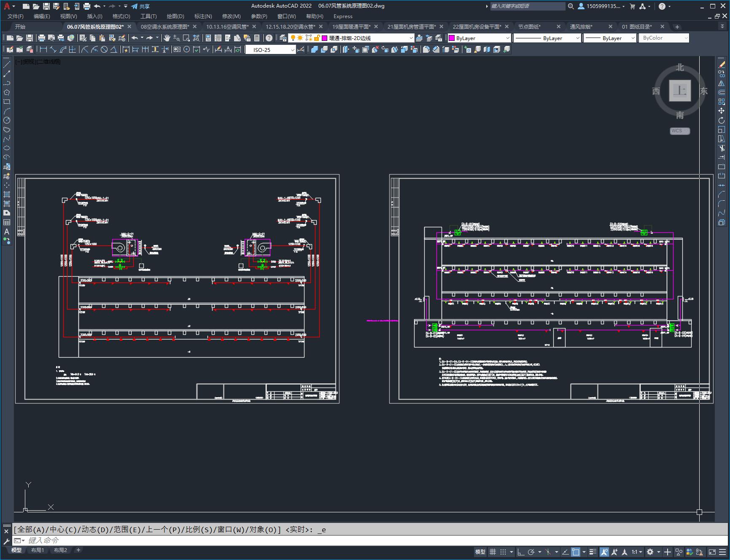Select the Rectangle draw tool

click(x=7, y=102)
